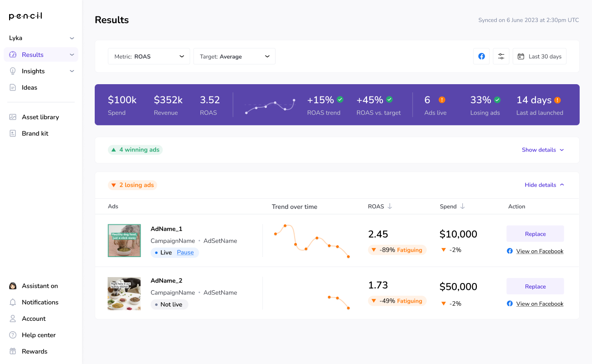Open AdName_2 Sydney kitchen ad thumbnail
The height and width of the screenshot is (364, 592).
tap(124, 294)
